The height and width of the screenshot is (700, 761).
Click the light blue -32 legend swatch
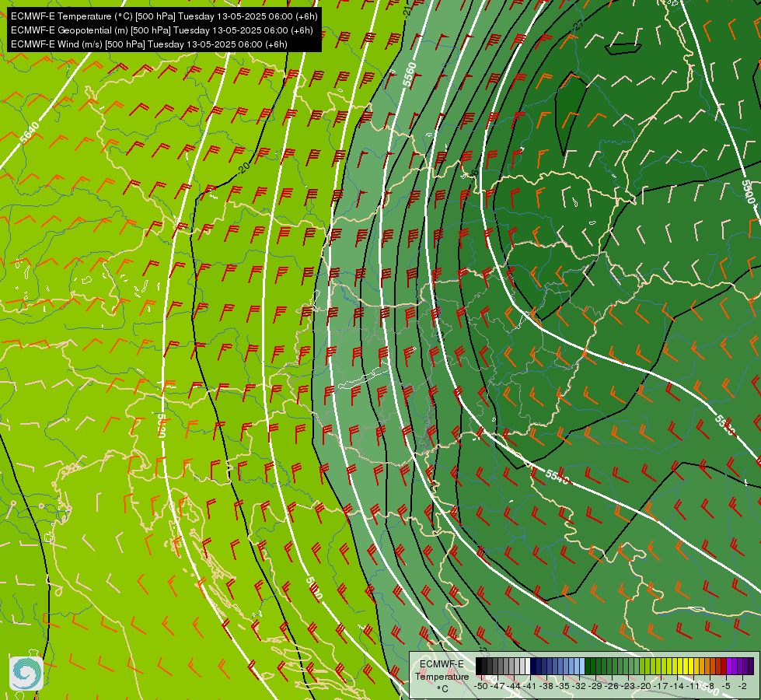tap(582, 666)
